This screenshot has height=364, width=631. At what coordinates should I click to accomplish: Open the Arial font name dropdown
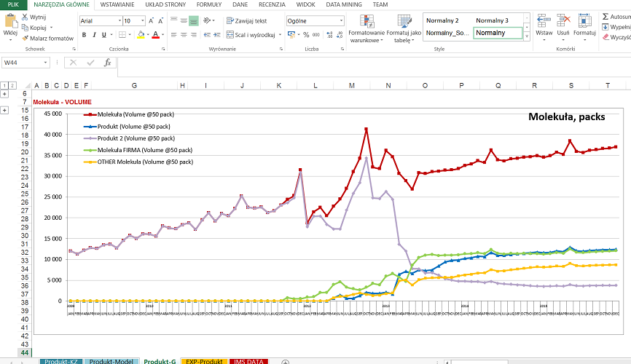(119, 21)
